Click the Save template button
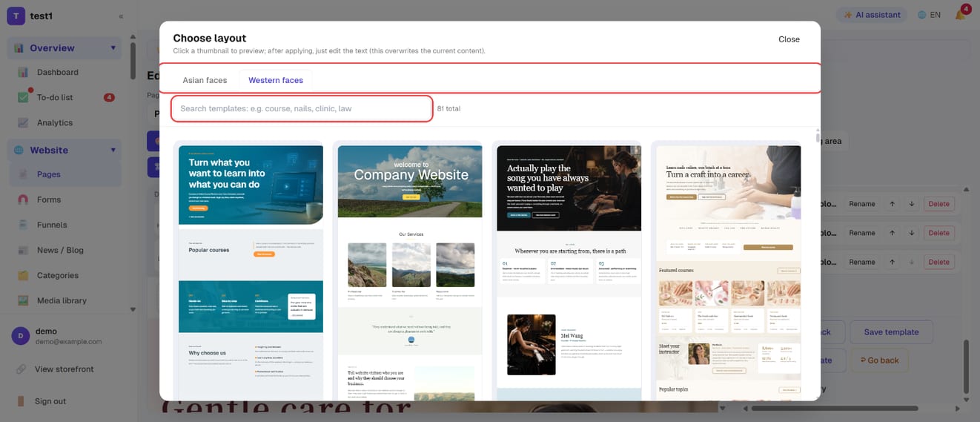This screenshot has width=980, height=422. click(x=891, y=332)
